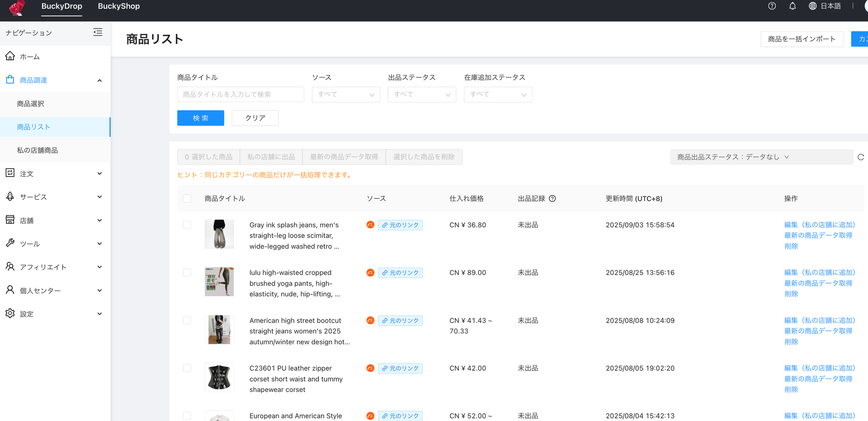Viewport: 868px width, 421px height.
Task: Open the 在庫追加ステータス dropdown filter
Action: [x=498, y=95]
